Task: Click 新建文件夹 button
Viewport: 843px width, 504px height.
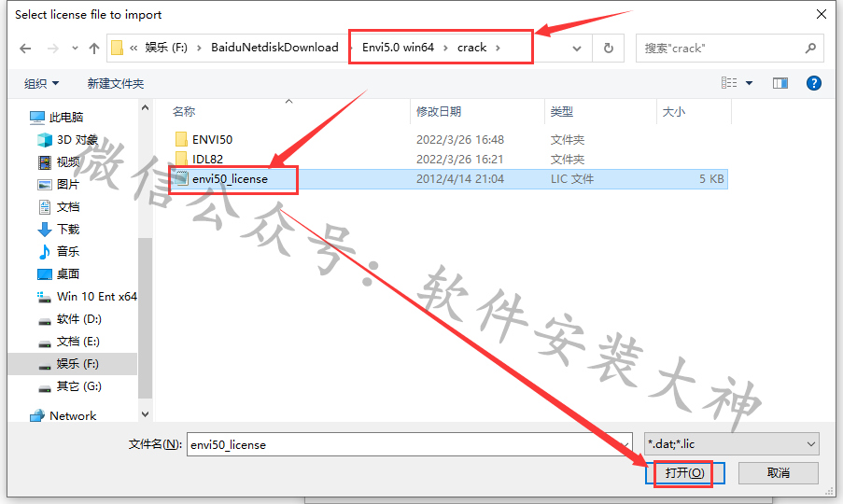Action: coord(116,83)
